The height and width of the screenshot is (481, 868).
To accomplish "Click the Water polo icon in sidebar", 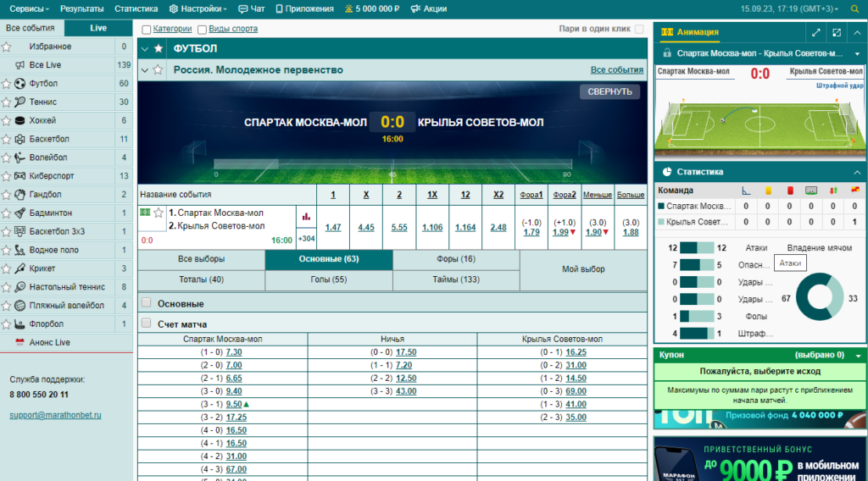I will point(20,250).
